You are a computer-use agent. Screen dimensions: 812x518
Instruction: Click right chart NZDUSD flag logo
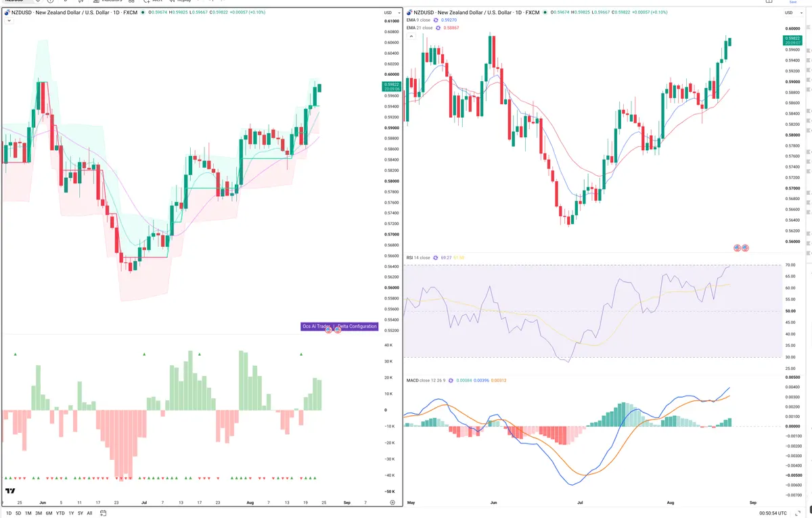[x=409, y=12]
